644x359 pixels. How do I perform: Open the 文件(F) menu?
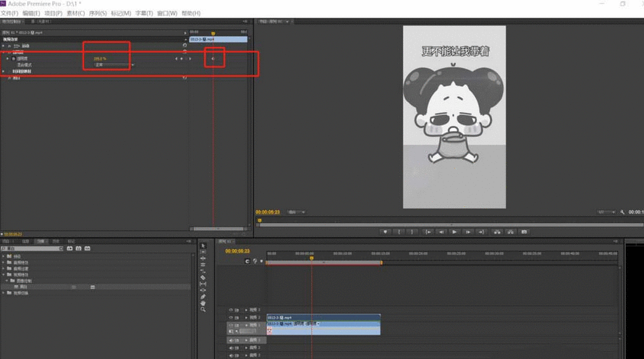coord(9,13)
